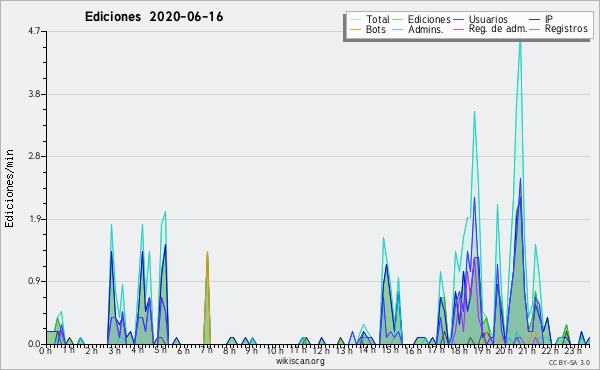Viewport: 600px width, 370px height.
Task: Click the Reg. de adm. legend label
Action: [x=498, y=29]
